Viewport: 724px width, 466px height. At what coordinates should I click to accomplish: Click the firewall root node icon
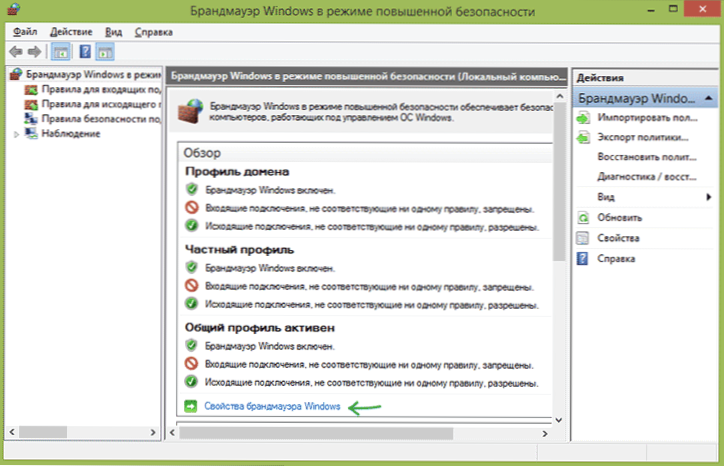coord(16,74)
